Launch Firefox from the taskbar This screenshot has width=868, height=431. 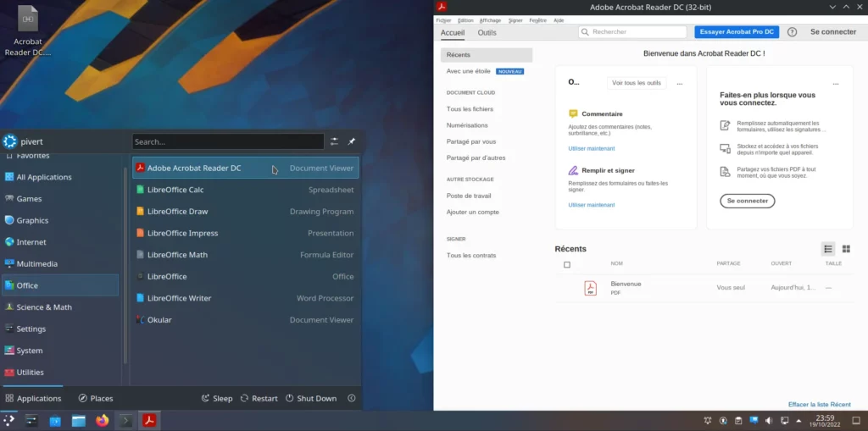pyautogui.click(x=102, y=421)
